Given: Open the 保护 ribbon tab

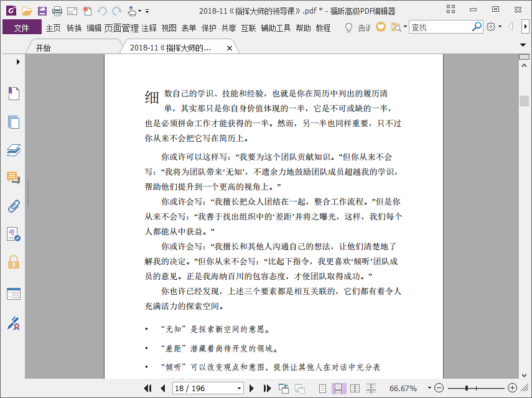Looking at the screenshot, I should coord(208,28).
